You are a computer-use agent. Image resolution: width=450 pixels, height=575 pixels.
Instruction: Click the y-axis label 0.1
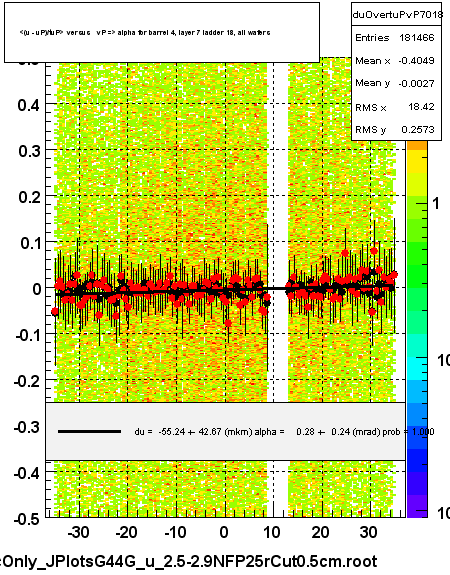(x=29, y=243)
